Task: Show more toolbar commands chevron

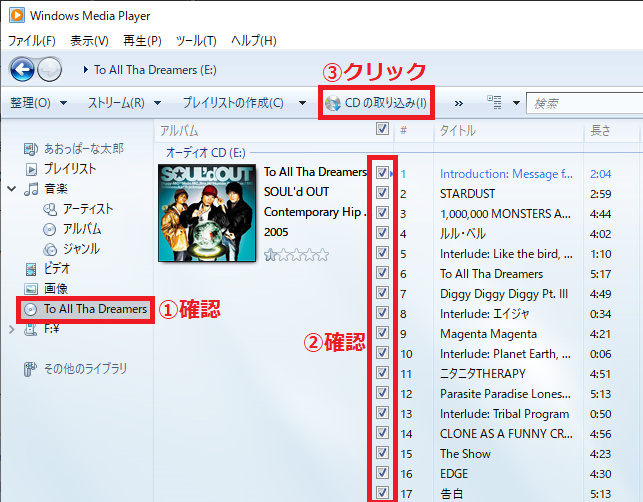Action: (458, 103)
